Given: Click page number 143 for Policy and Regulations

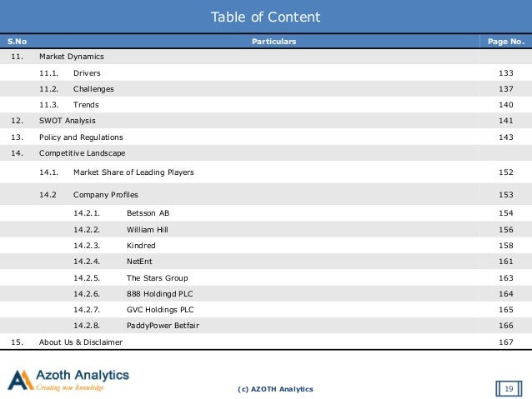Looking at the screenshot, I should click(x=506, y=137).
